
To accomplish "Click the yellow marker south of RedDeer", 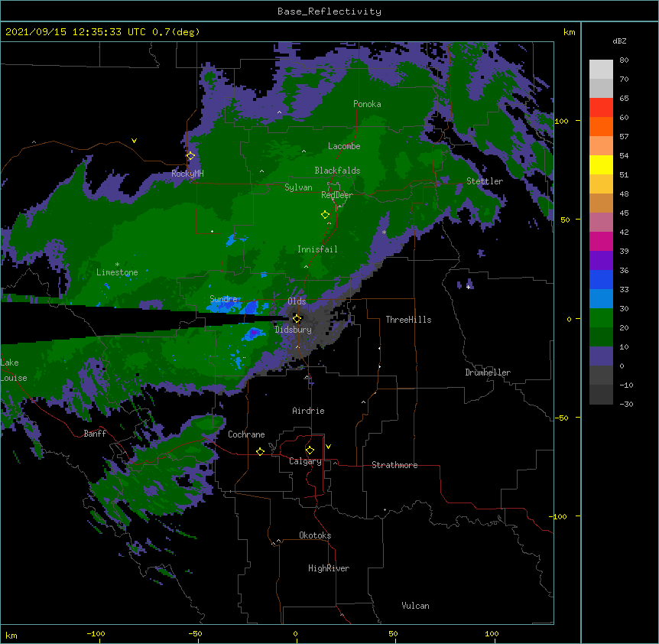I will (x=326, y=215).
